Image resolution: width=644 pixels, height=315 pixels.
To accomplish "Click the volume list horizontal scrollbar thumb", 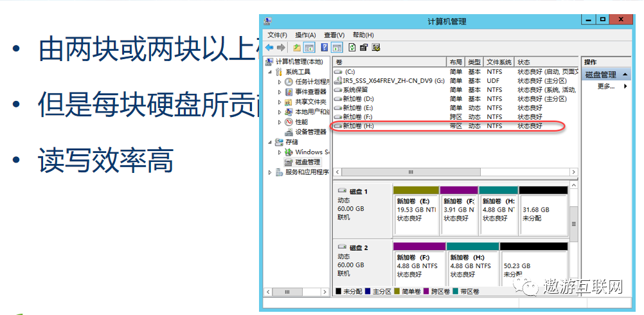I will (x=411, y=172).
